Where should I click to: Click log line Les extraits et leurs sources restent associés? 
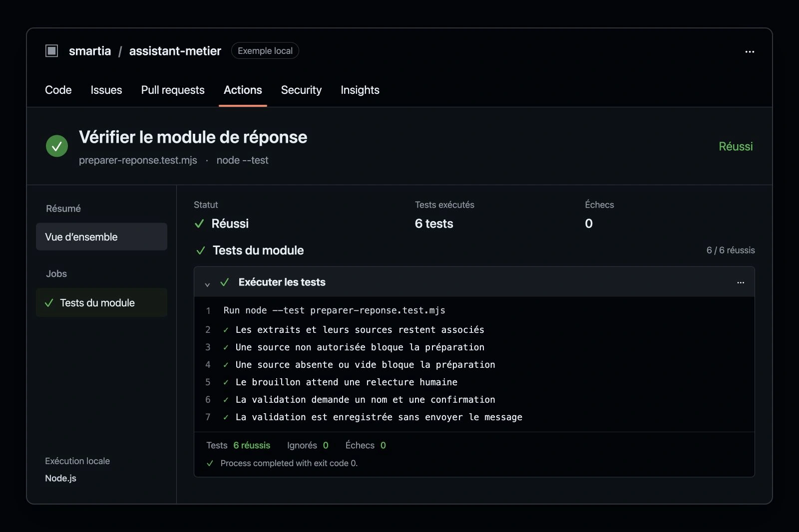coord(360,330)
